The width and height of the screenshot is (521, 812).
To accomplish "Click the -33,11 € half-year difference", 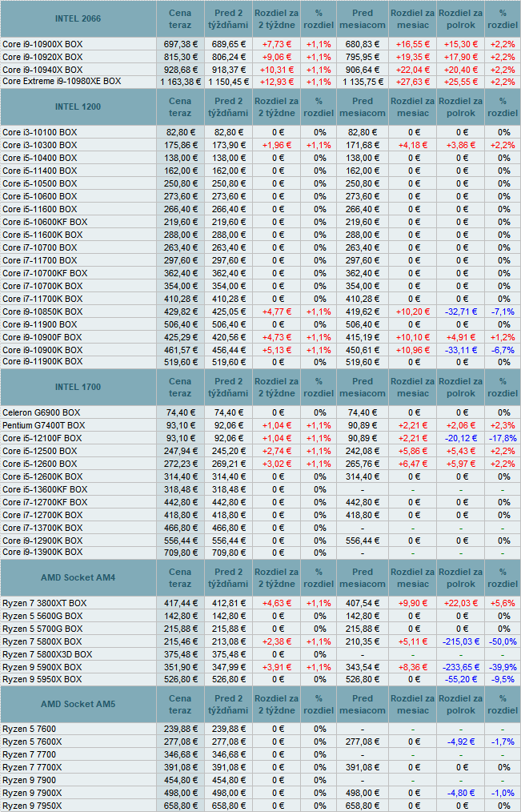I will tap(460, 350).
